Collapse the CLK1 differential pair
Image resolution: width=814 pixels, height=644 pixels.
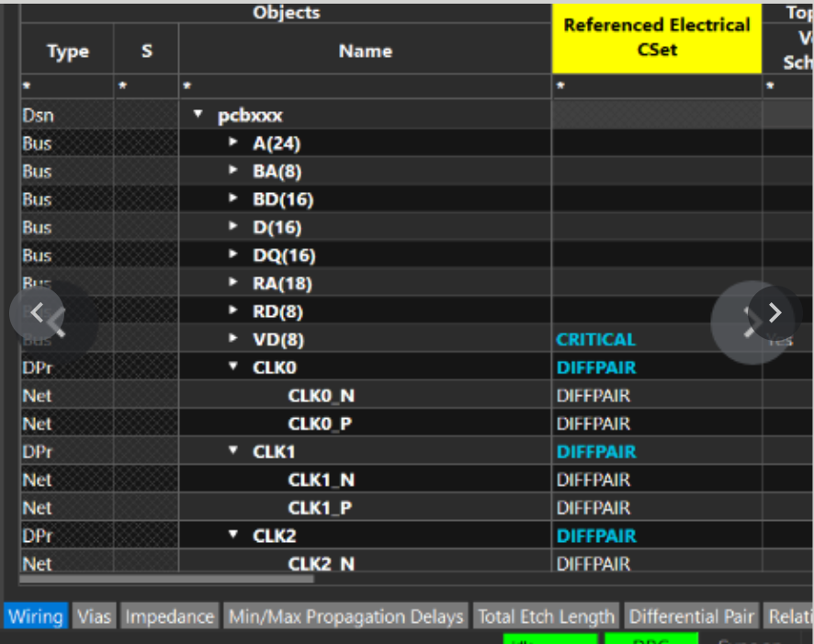tap(233, 452)
